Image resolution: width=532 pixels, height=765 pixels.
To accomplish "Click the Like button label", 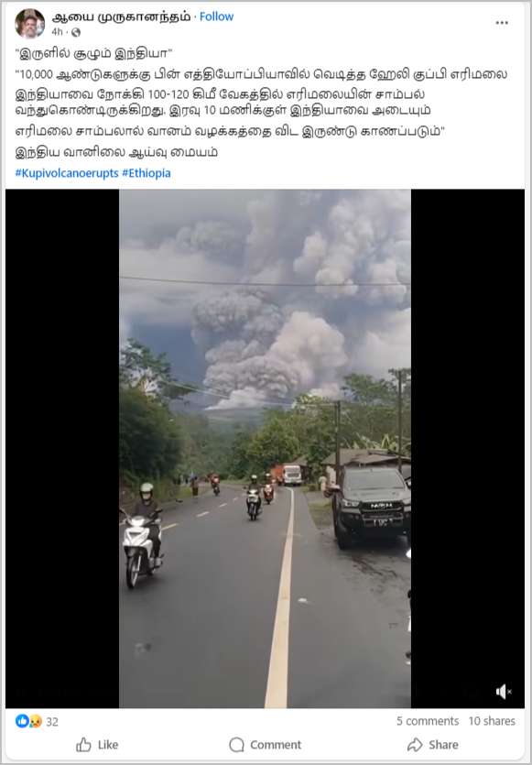I will click(108, 745).
